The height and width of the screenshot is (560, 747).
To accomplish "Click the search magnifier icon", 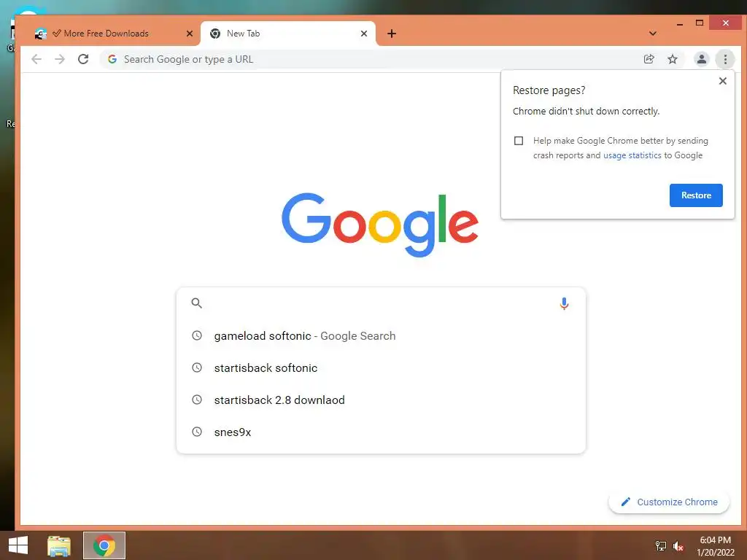I will pos(197,303).
